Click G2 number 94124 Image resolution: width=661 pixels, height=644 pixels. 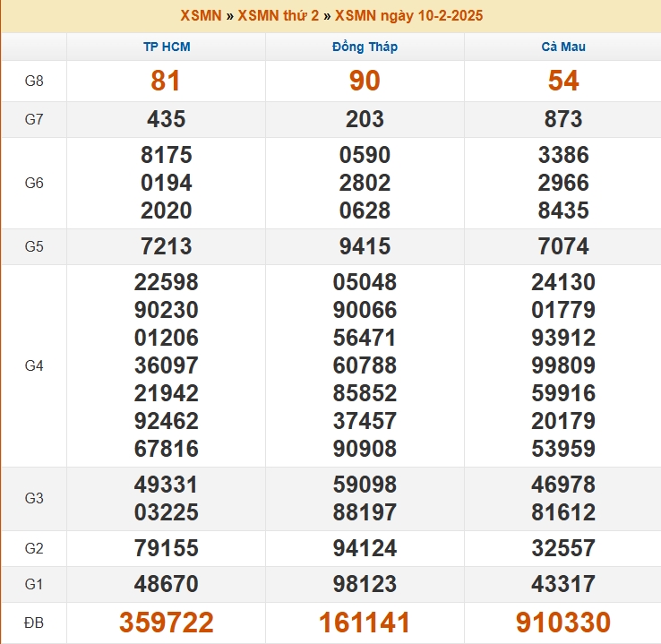click(x=365, y=548)
